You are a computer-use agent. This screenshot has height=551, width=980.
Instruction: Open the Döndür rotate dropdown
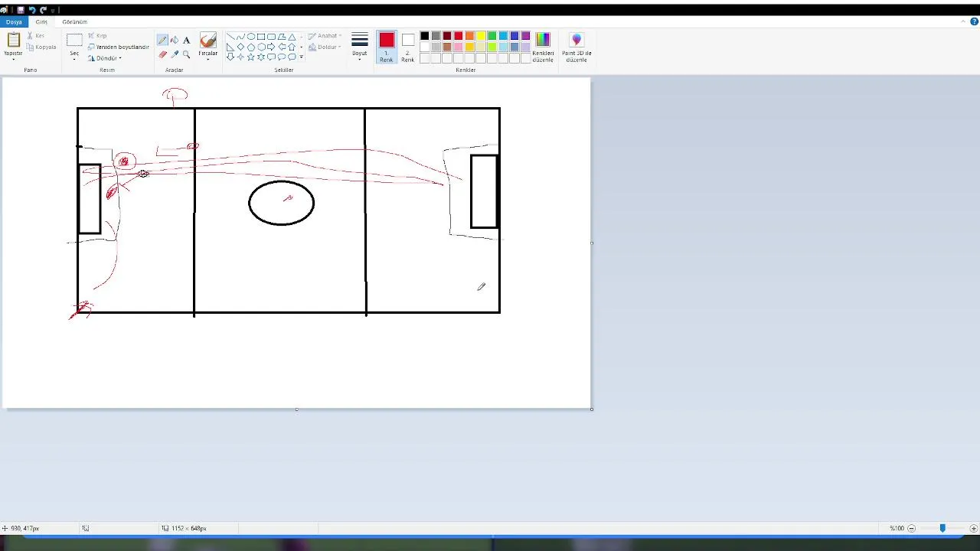tap(105, 58)
